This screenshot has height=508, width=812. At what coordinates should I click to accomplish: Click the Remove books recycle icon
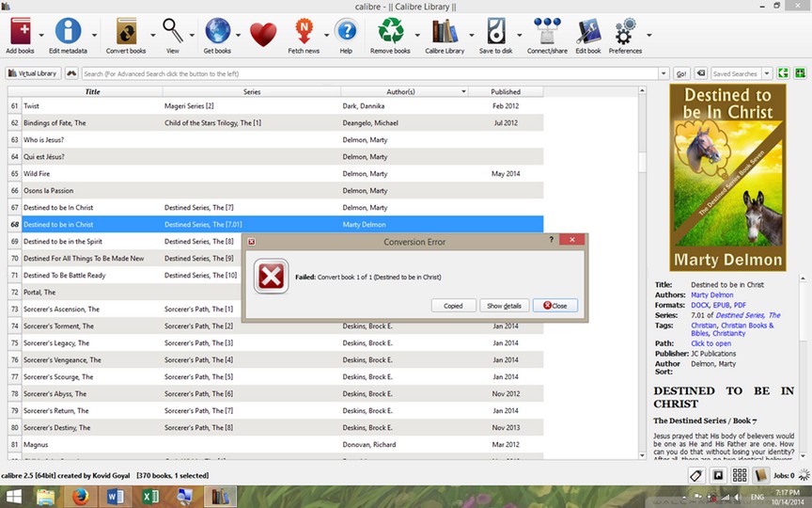[x=390, y=31]
